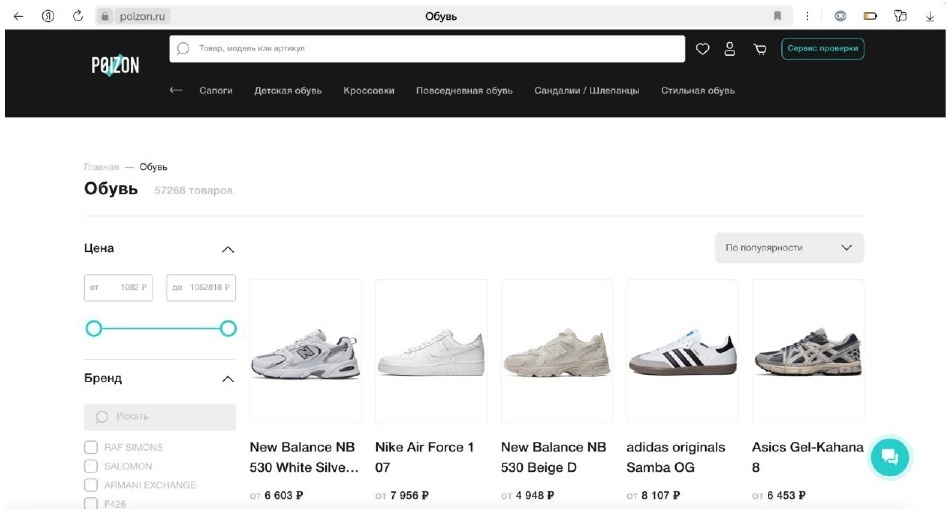
Task: Click the price от 8 107 ₽
Action: point(653,496)
